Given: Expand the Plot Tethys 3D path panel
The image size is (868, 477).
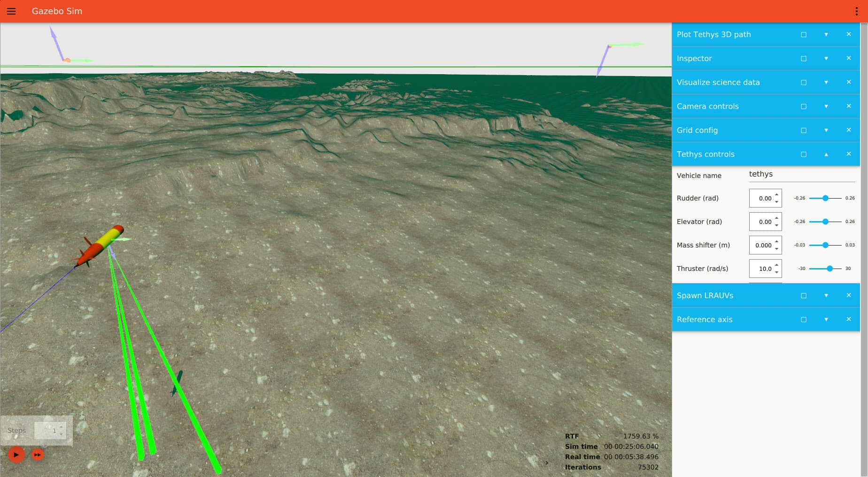Looking at the screenshot, I should [826, 34].
